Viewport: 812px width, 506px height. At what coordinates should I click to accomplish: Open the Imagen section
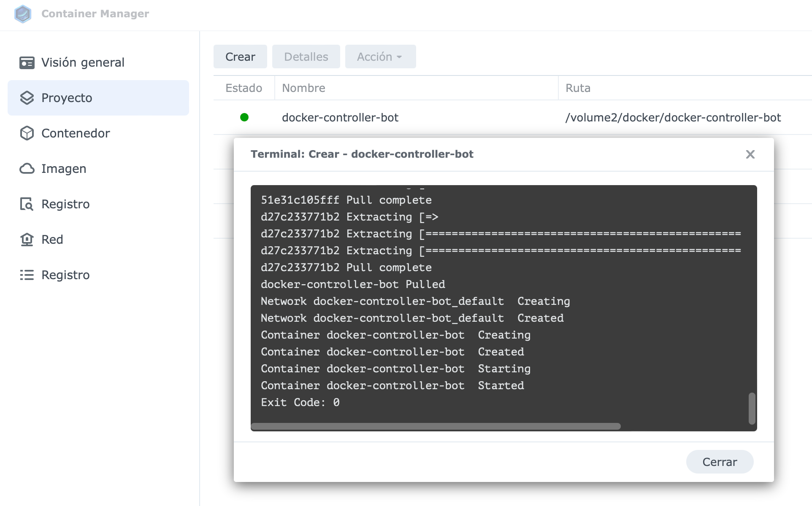coord(98,169)
